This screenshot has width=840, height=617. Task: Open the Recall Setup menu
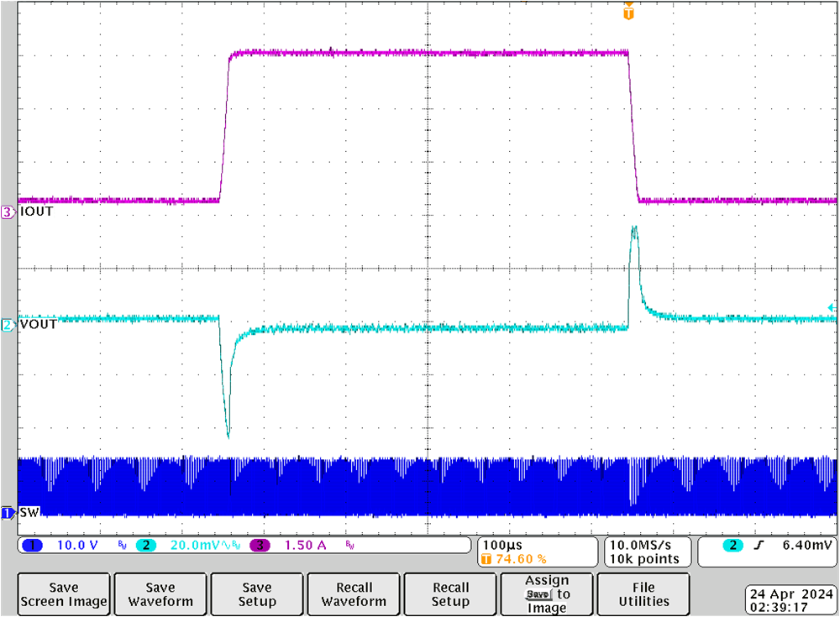[450, 593]
